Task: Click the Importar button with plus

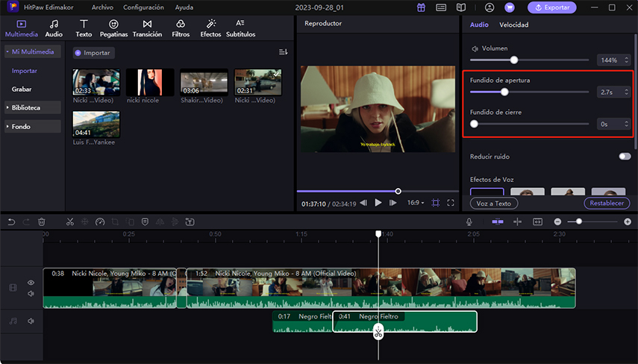Action: coord(93,53)
